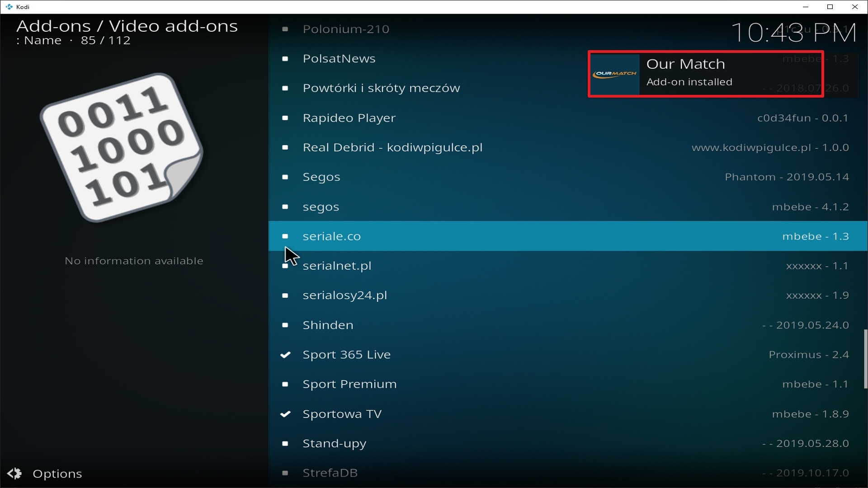The width and height of the screenshot is (868, 488).
Task: Maximize the Kodi window
Action: click(830, 7)
